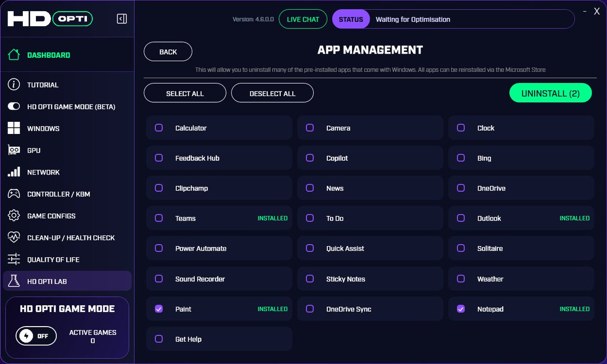Check the Clock checkbox
The width and height of the screenshot is (607, 364).
(461, 128)
